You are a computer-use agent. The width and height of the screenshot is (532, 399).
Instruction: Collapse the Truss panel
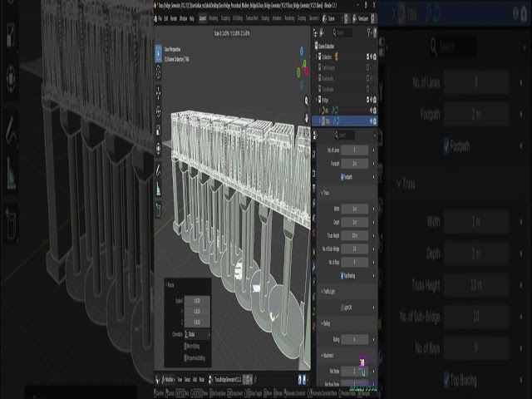click(323, 193)
